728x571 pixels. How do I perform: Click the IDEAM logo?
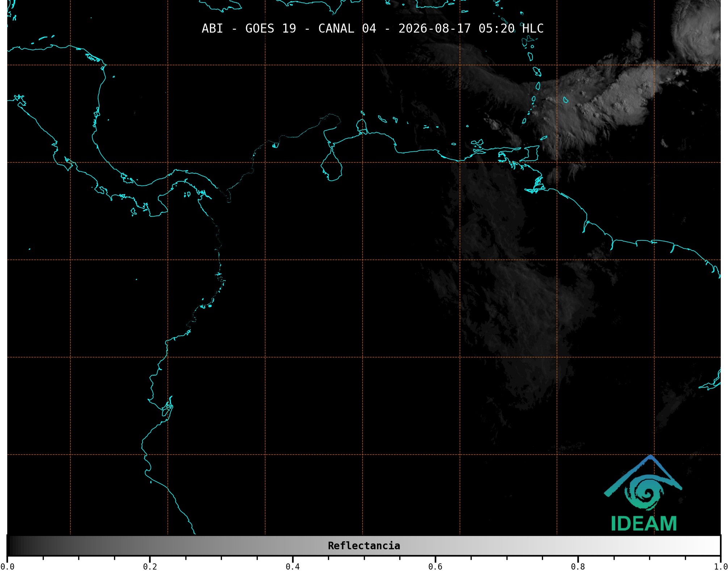coord(643,493)
